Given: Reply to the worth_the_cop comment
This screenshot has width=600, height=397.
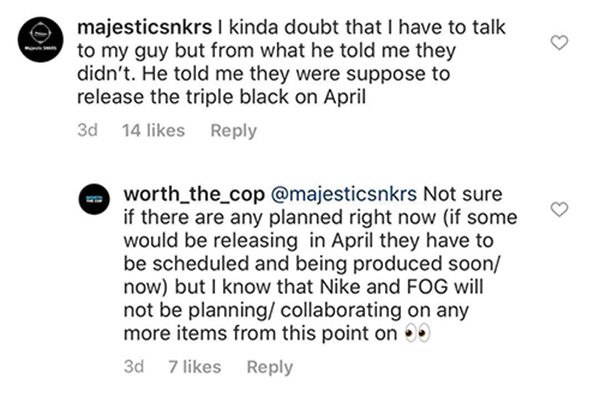Looking at the screenshot, I should [270, 367].
